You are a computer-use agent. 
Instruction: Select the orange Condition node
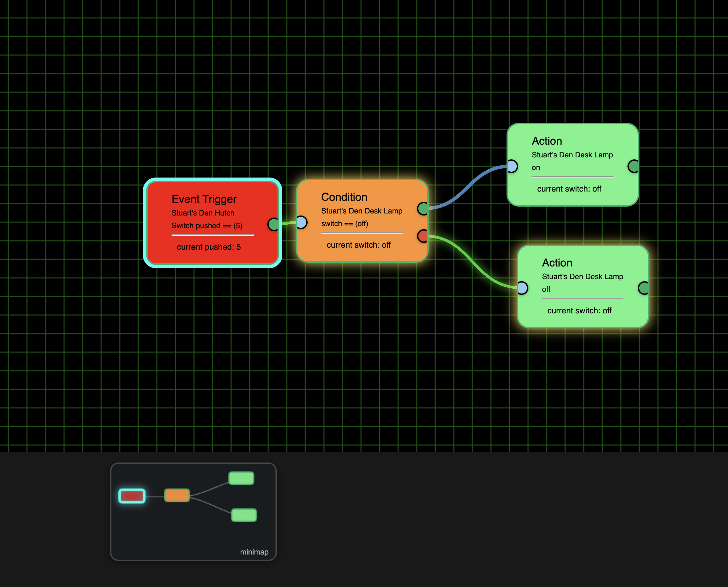pos(362,221)
